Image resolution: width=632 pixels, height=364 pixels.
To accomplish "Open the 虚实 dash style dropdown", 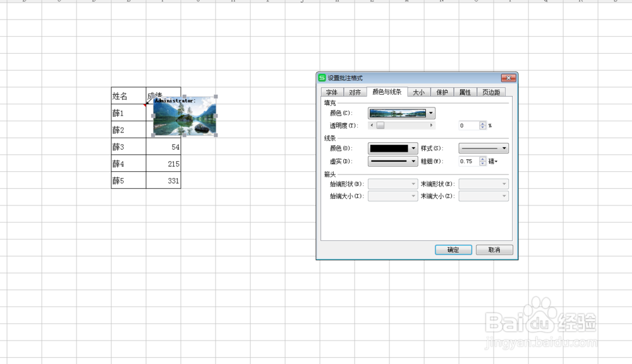I will coord(393,161).
